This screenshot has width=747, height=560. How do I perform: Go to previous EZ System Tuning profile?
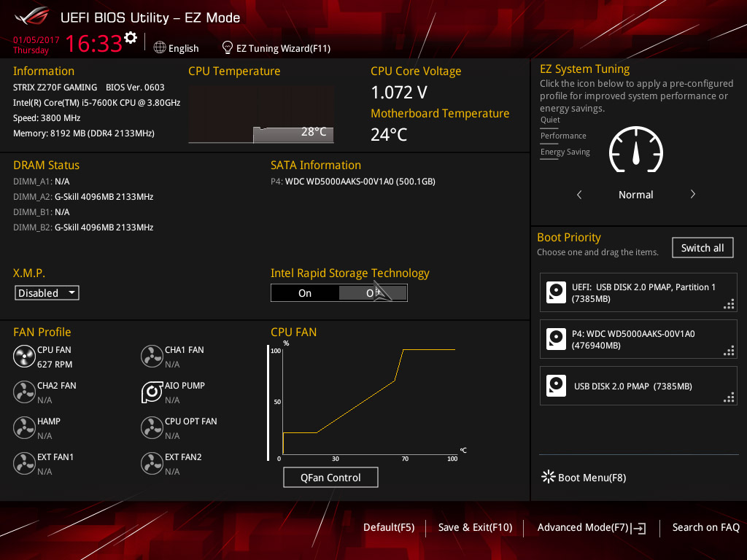click(x=579, y=195)
